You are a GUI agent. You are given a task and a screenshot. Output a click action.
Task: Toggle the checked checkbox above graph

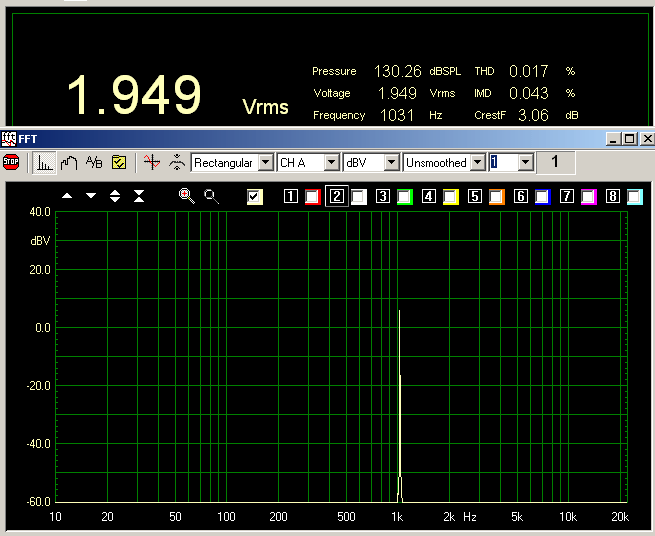tap(255, 197)
